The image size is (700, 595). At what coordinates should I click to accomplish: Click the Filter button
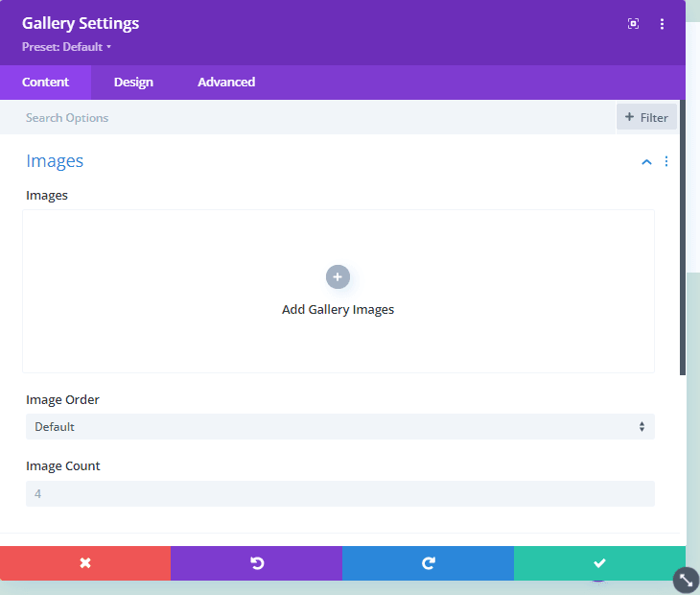tap(646, 117)
